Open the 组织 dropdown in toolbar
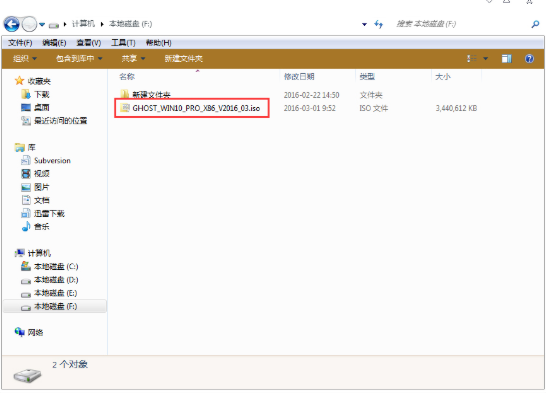Image resolution: width=546 pixels, height=393 pixels. click(25, 58)
